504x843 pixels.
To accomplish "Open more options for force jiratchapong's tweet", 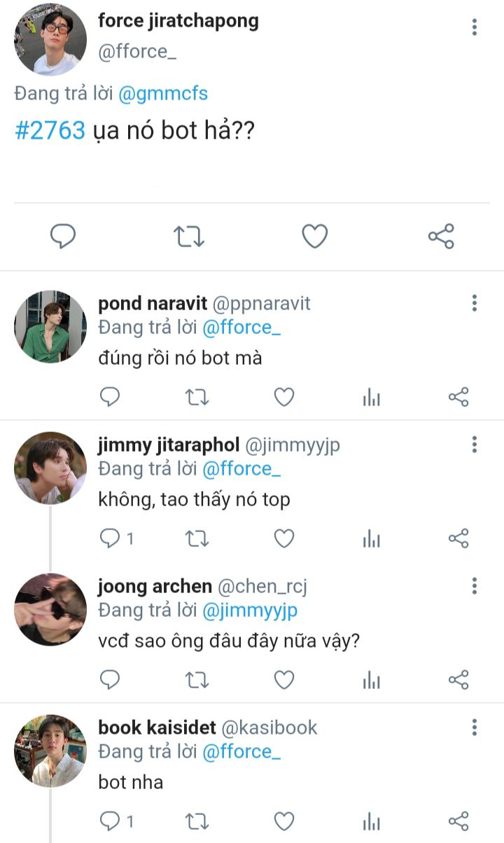I will 475,27.
